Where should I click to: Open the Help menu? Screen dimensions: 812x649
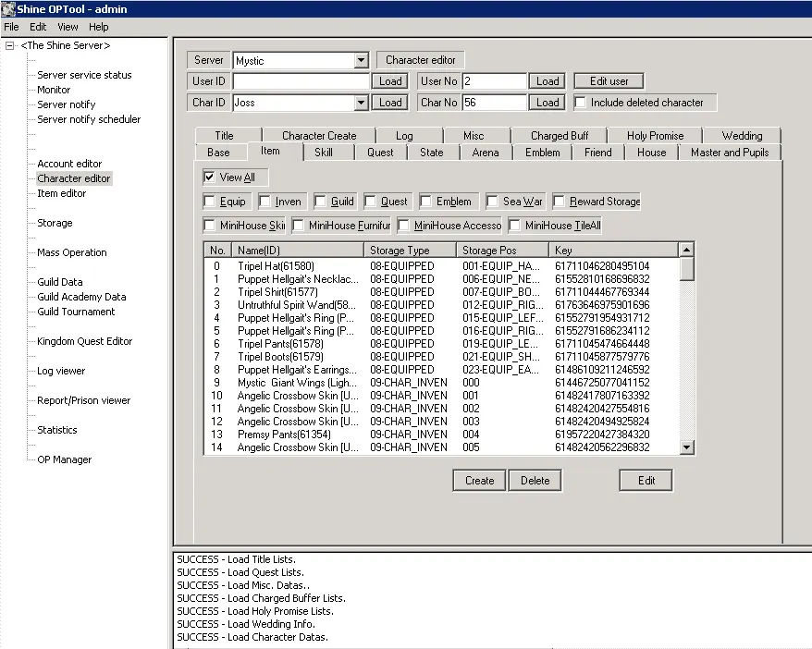click(98, 27)
